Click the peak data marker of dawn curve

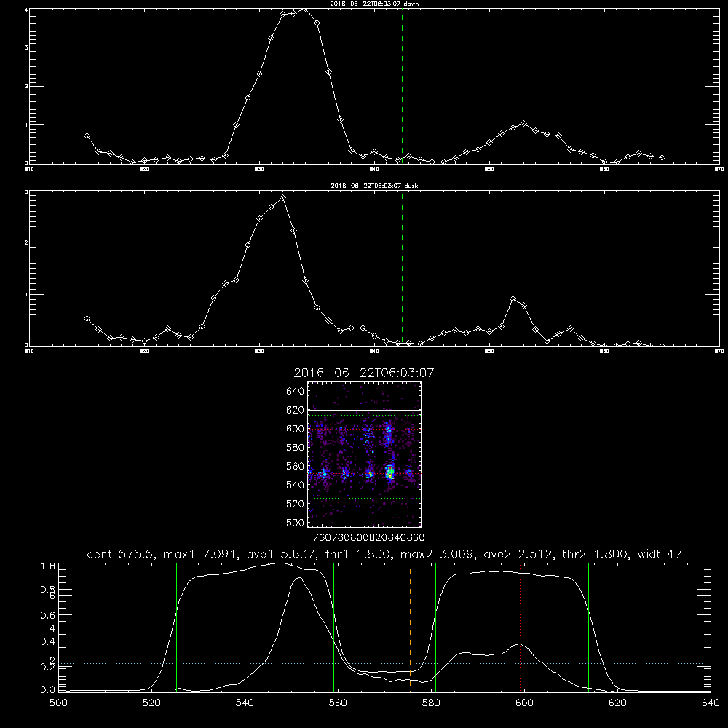[x=305, y=8]
